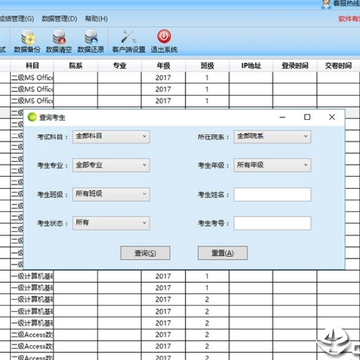Click the 专业 column header
360x360 pixels.
tap(120, 66)
